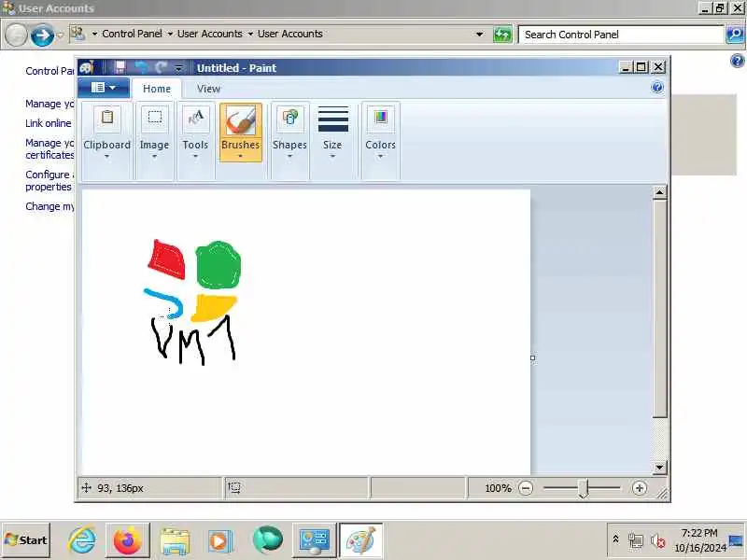Open the address bar history dropdown arrow
This screenshot has height=560, width=747.
[x=479, y=35]
